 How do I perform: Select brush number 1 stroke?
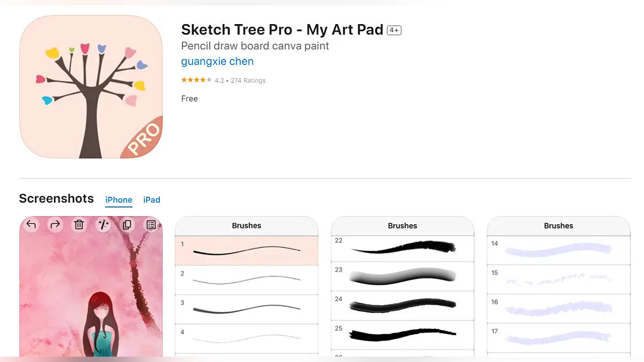pyautogui.click(x=246, y=250)
